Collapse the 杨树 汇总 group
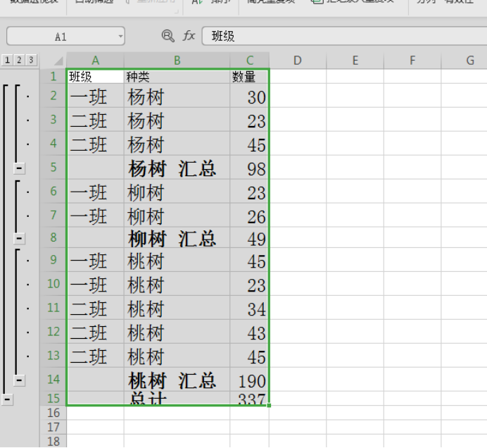The image size is (487, 448). click(19, 168)
